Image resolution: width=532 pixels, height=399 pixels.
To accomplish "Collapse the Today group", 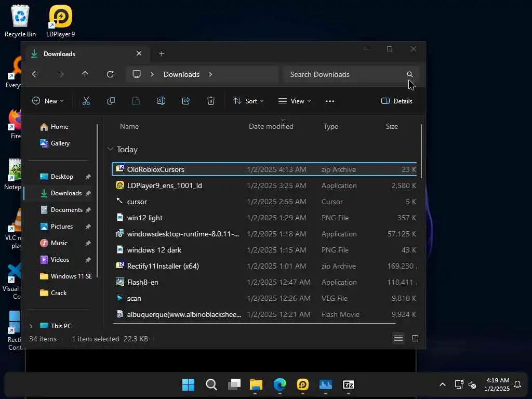I will (x=110, y=149).
